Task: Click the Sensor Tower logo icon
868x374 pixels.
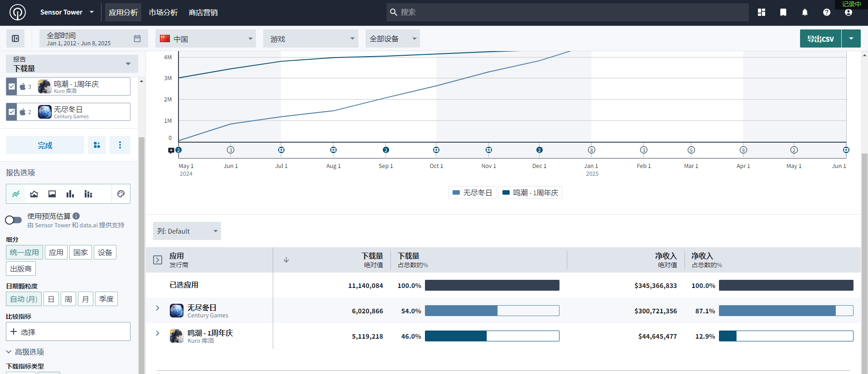Action: 18,12
